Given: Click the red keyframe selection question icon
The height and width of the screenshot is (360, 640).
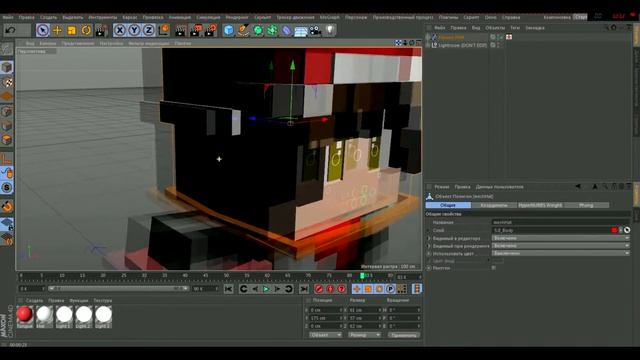Looking at the screenshot, I should pos(342,289).
